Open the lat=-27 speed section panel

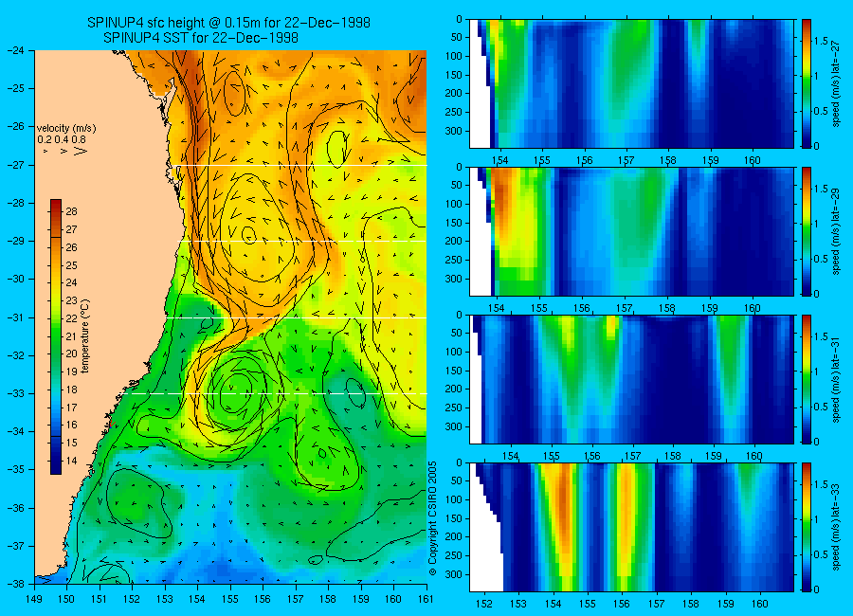tap(631, 83)
